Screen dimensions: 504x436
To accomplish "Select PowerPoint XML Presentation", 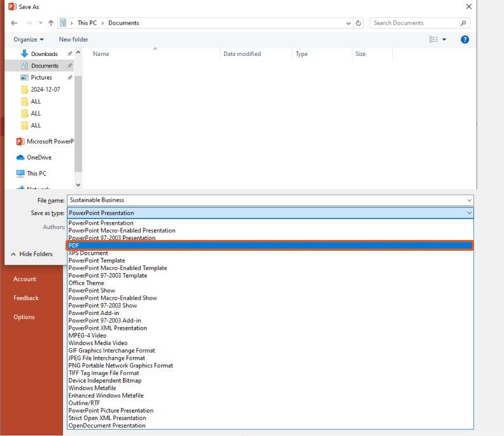I will [270, 328].
